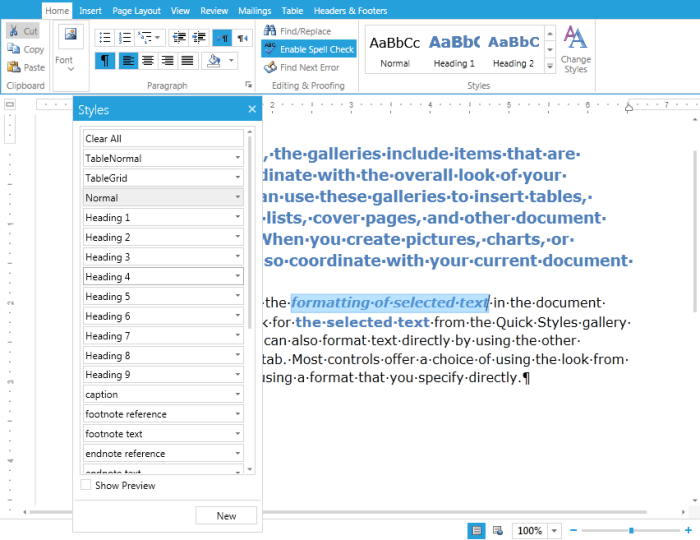
Task: Click the New style button
Action: (226, 515)
